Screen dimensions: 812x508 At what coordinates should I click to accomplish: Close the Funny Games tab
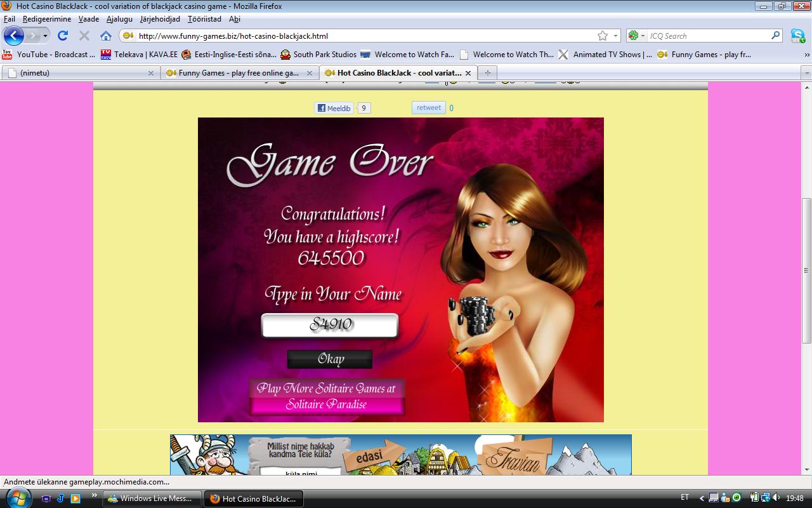pos(310,73)
